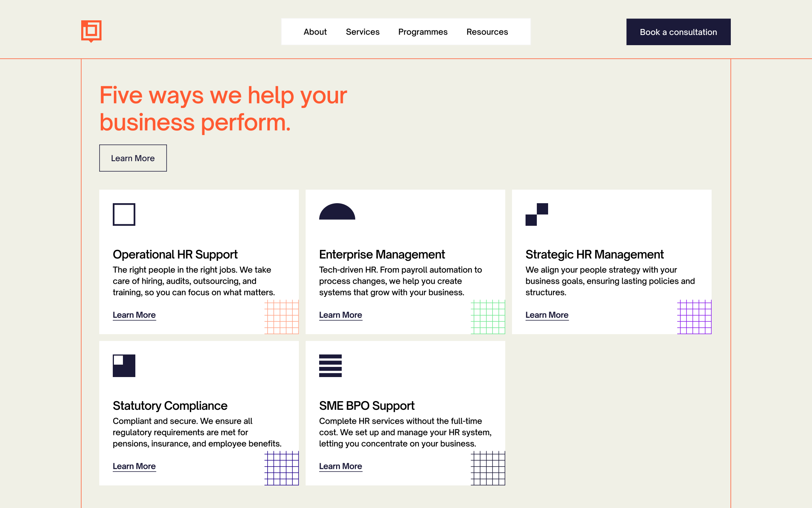This screenshot has width=812, height=508.
Task: Click the semicircle icon on Enterprise Management card
Action: coord(337,211)
